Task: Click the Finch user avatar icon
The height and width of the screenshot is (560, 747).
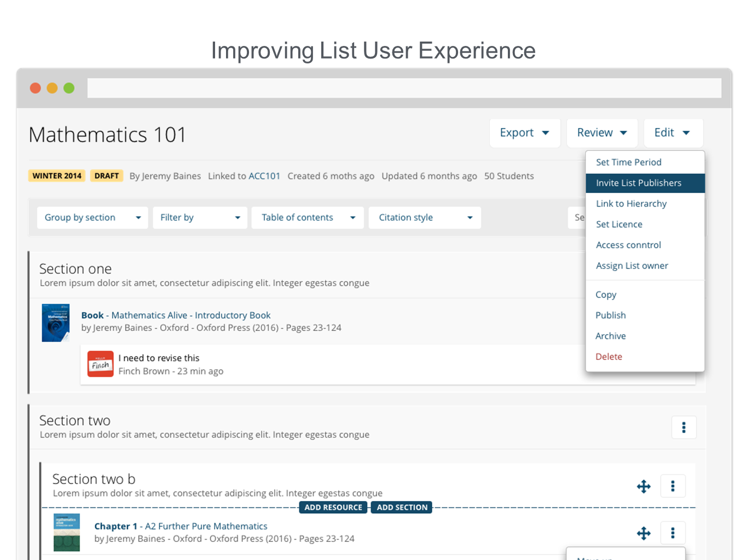Action: point(101,364)
